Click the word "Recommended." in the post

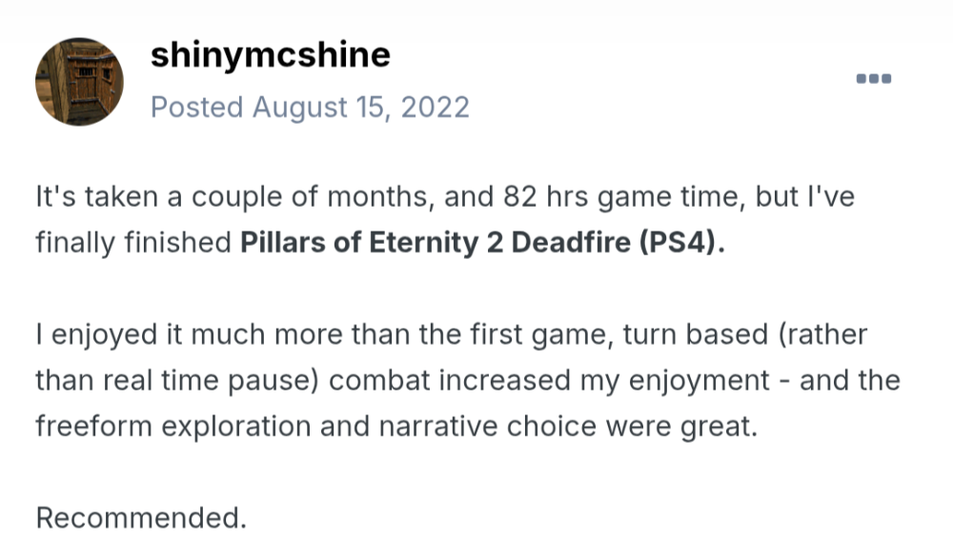(x=141, y=517)
